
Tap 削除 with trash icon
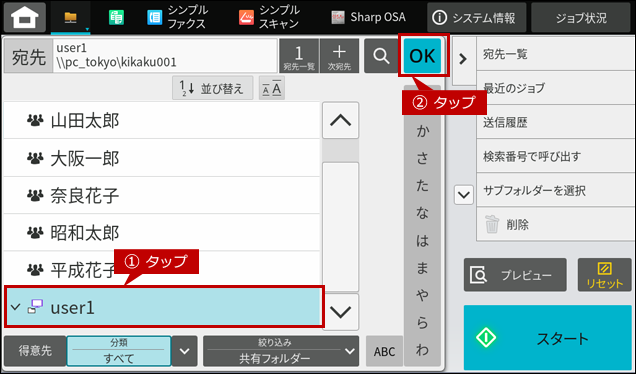(x=556, y=224)
